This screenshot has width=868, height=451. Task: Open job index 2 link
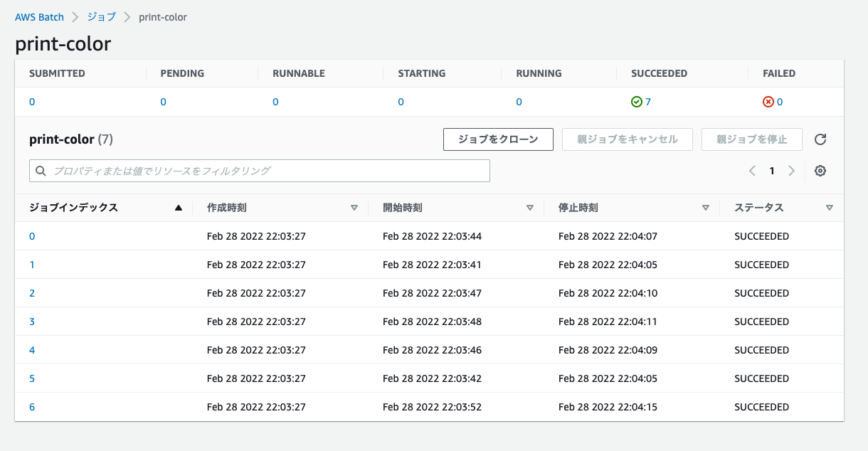point(32,293)
